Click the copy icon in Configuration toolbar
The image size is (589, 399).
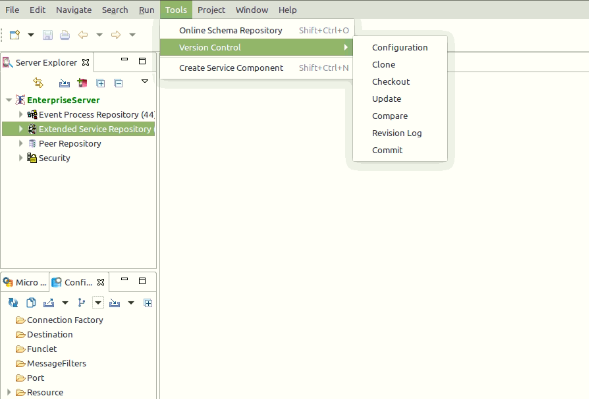(x=31, y=302)
